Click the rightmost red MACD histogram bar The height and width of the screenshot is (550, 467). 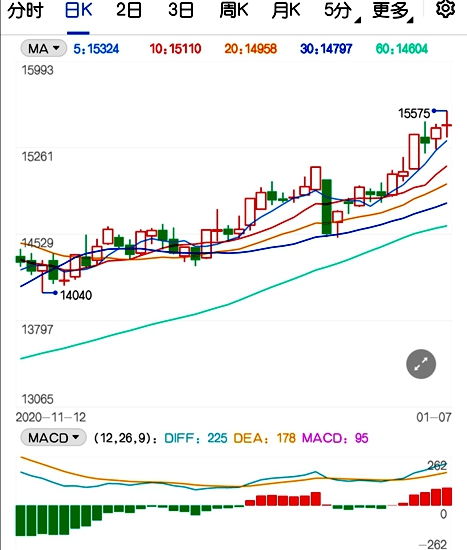pyautogui.click(x=447, y=496)
